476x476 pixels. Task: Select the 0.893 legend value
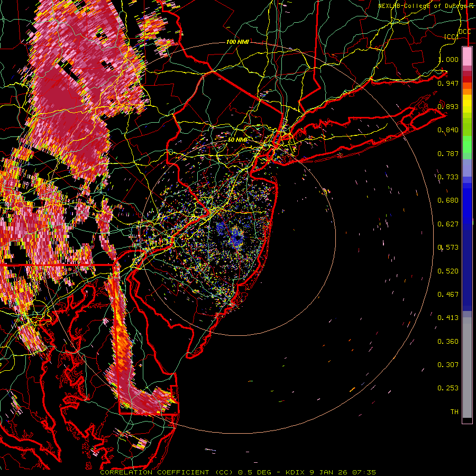tap(448, 106)
